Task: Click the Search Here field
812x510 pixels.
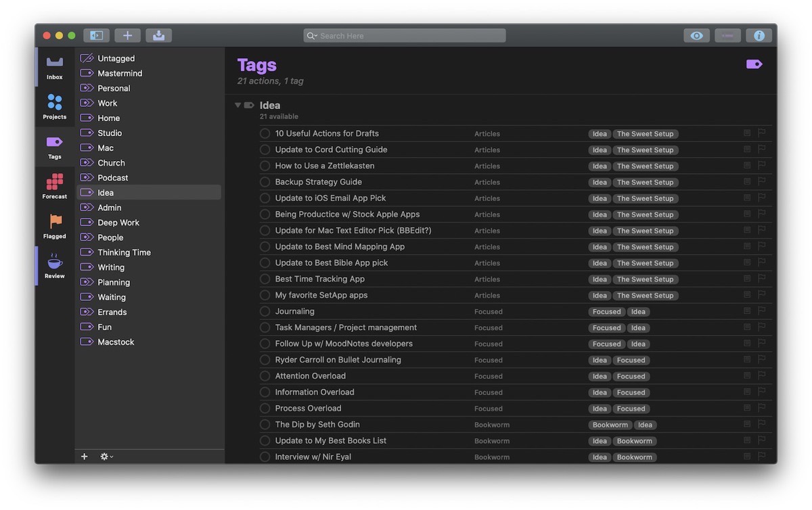Action: pyautogui.click(x=405, y=36)
